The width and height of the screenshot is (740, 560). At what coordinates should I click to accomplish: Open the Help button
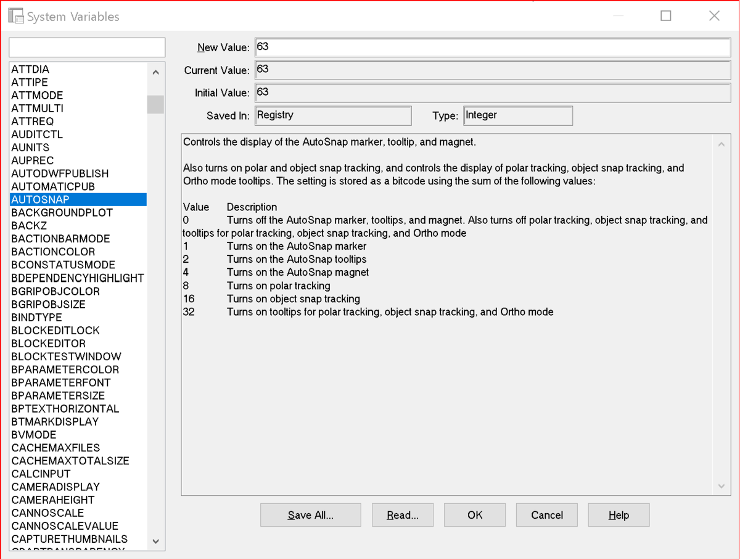coord(619,515)
